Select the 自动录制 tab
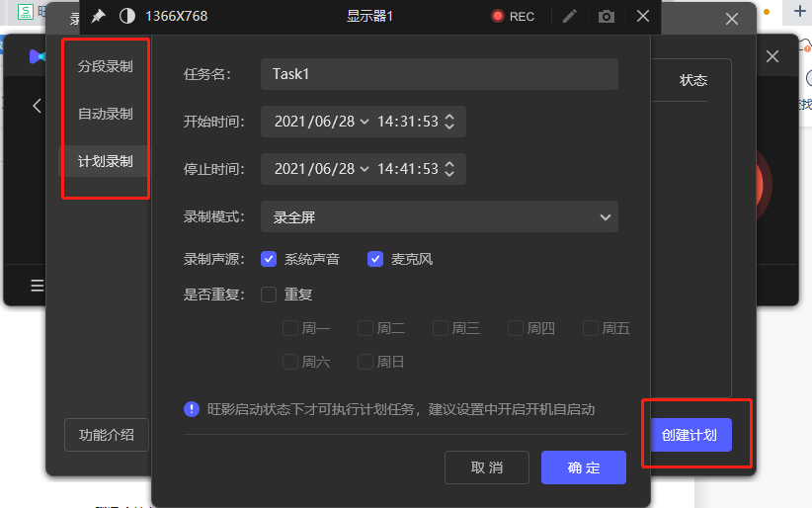 click(x=106, y=114)
